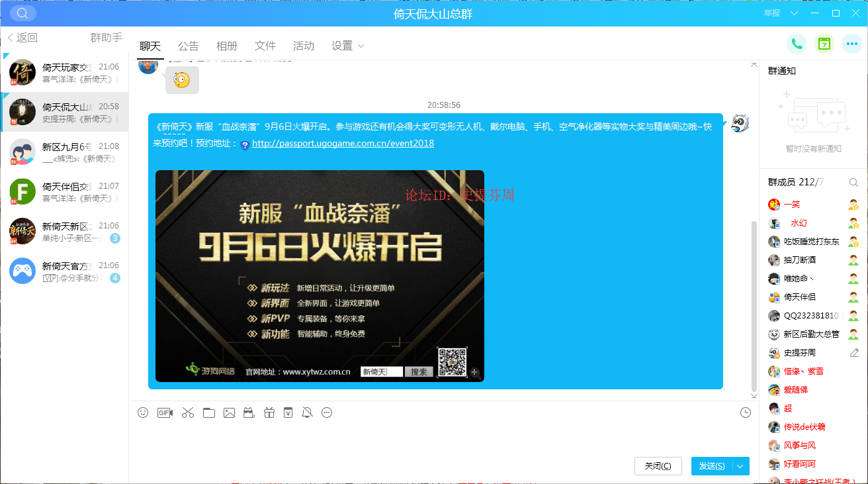Viewport: 868px width, 484px height.
Task: Open the green calendar app icon
Action: [824, 44]
